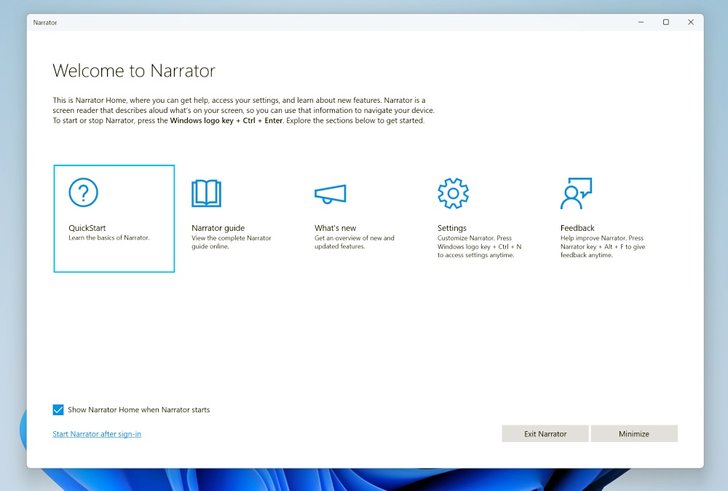
Task: Click the Minimize button at bottom
Action: (x=634, y=434)
